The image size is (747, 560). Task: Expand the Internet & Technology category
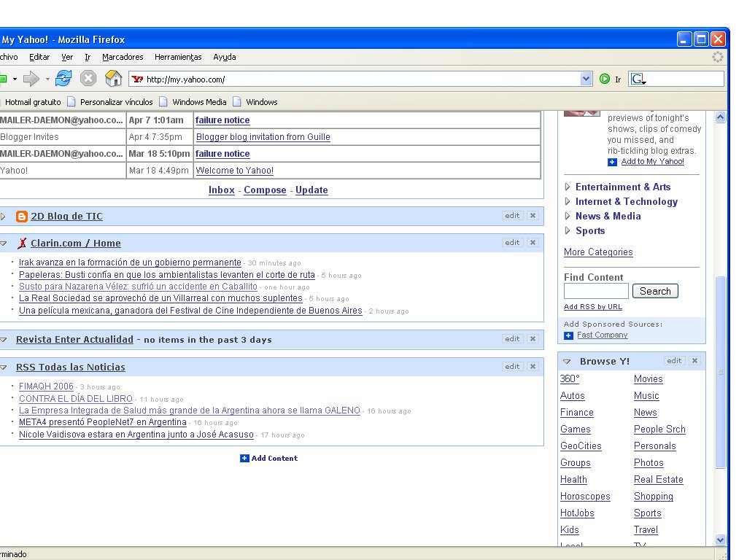tap(568, 201)
